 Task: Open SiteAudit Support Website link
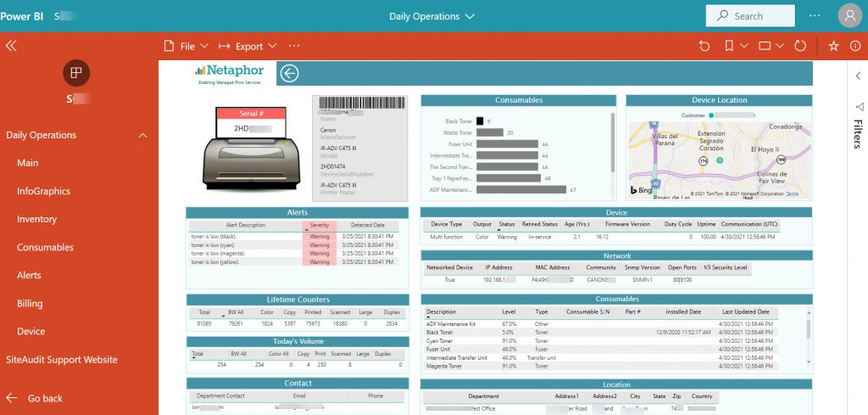tap(61, 360)
